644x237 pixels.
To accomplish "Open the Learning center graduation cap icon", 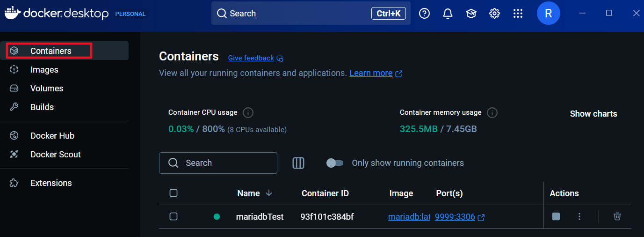I will click(x=471, y=14).
